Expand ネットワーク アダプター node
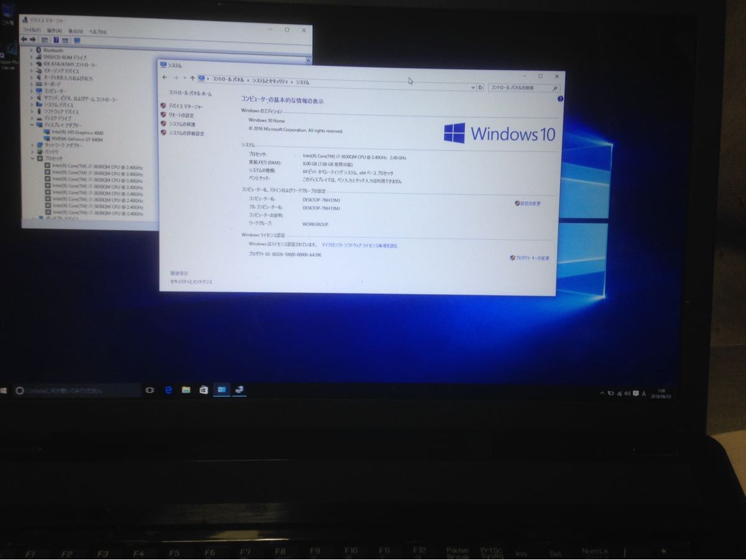Screen dimensions: 746x560 point(32,145)
